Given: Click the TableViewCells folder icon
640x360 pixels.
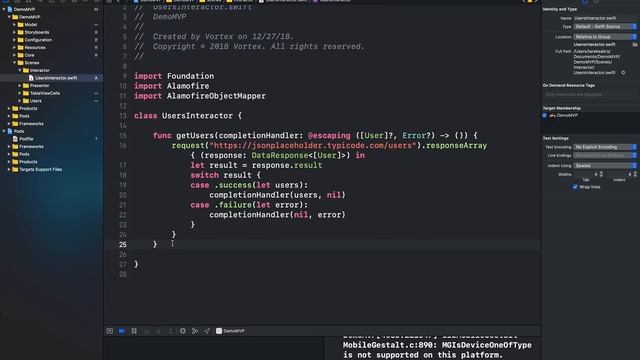Looking at the screenshot, I should 26,93.
